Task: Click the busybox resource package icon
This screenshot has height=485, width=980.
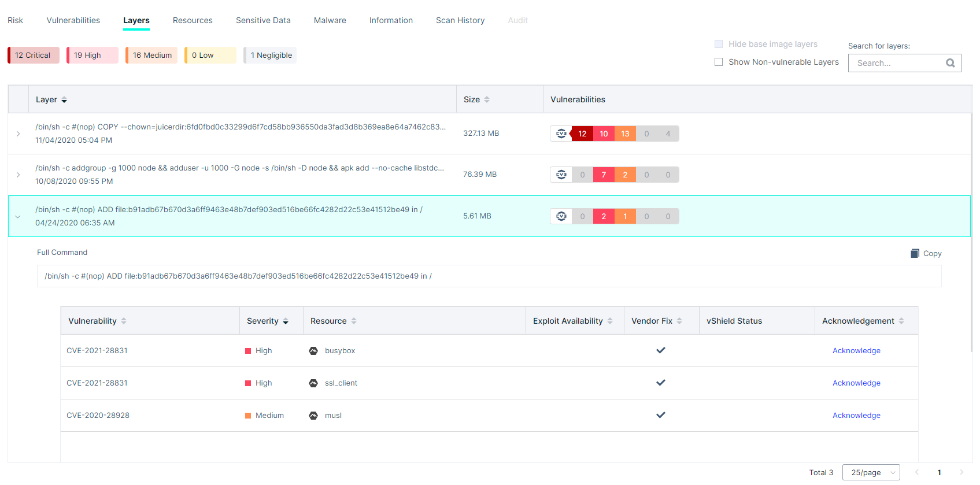Action: point(313,351)
